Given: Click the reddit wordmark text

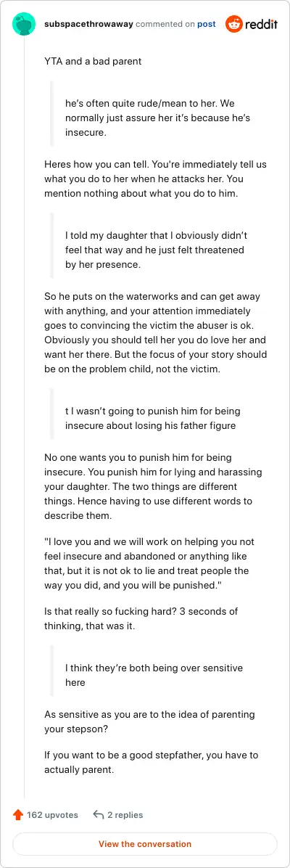Looking at the screenshot, I should coord(261,25).
